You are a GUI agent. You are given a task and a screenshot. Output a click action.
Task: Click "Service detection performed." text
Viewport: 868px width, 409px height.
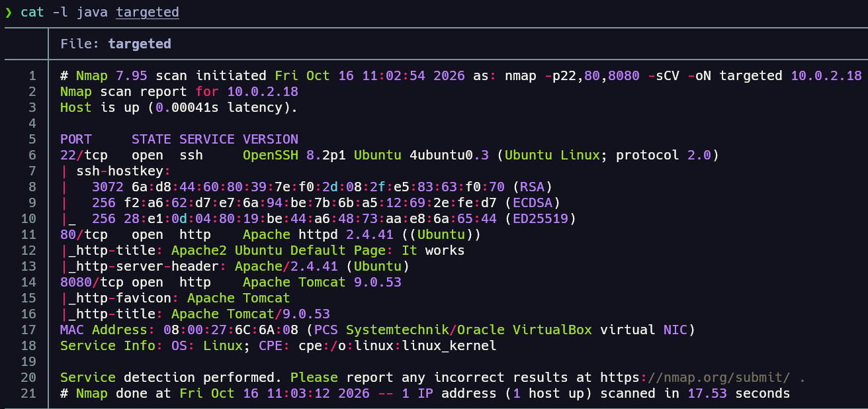pos(171,377)
